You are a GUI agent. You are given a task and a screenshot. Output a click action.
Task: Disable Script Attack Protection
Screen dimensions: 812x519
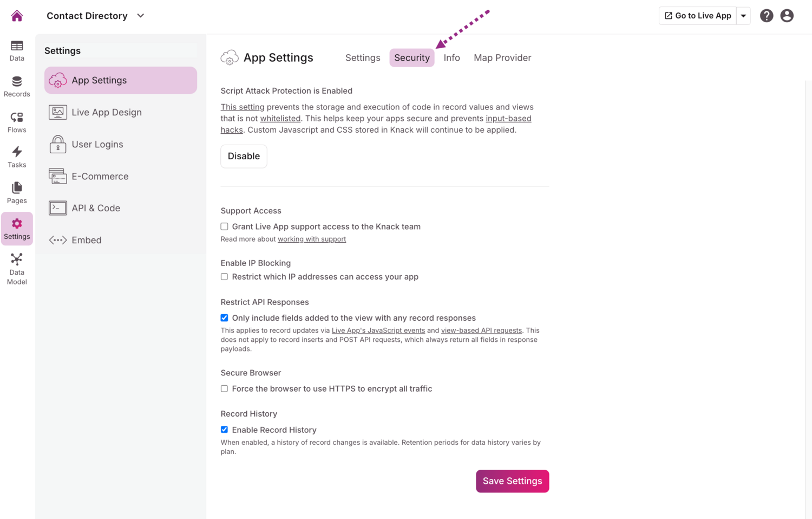(x=244, y=156)
